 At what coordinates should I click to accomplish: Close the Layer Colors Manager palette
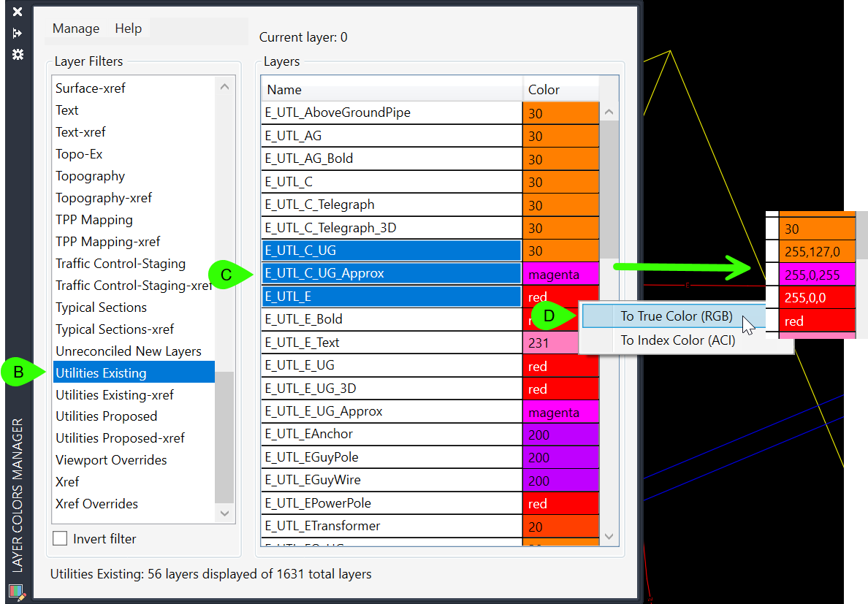[18, 12]
